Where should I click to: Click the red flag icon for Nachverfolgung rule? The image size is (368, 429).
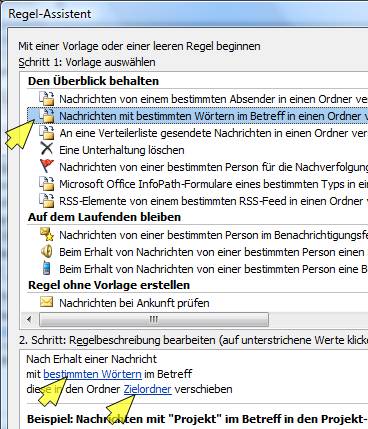coord(47,166)
